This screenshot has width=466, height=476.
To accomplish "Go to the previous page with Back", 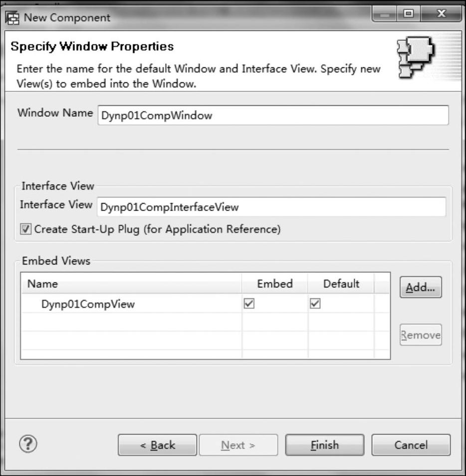I will 157,445.
